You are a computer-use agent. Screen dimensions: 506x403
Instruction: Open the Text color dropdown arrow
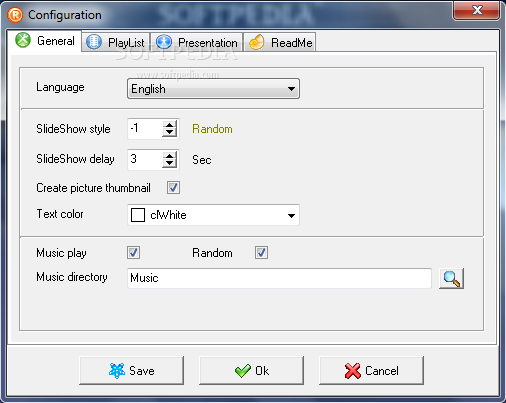[291, 215]
